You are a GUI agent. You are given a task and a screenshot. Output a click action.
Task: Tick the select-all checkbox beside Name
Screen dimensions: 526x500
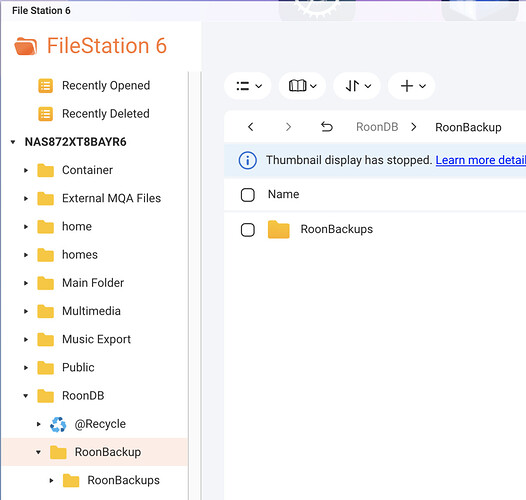point(248,195)
